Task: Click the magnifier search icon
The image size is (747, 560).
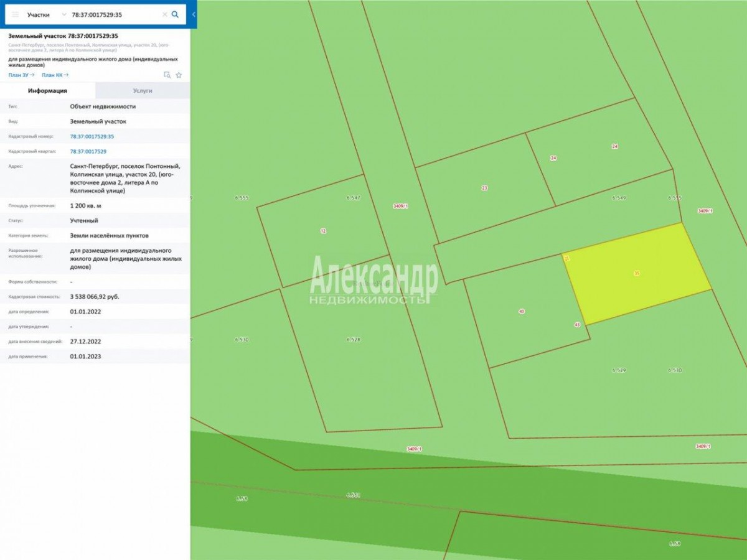Action: tap(175, 14)
